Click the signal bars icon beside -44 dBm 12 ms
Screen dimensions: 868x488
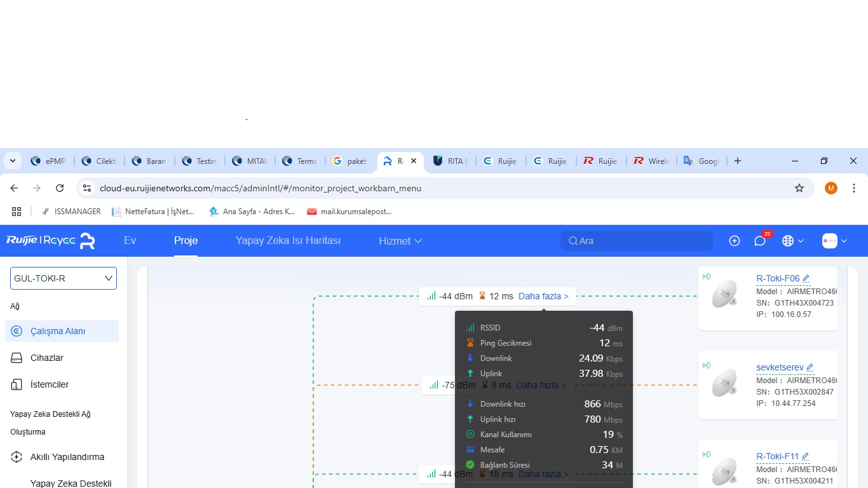click(x=431, y=296)
